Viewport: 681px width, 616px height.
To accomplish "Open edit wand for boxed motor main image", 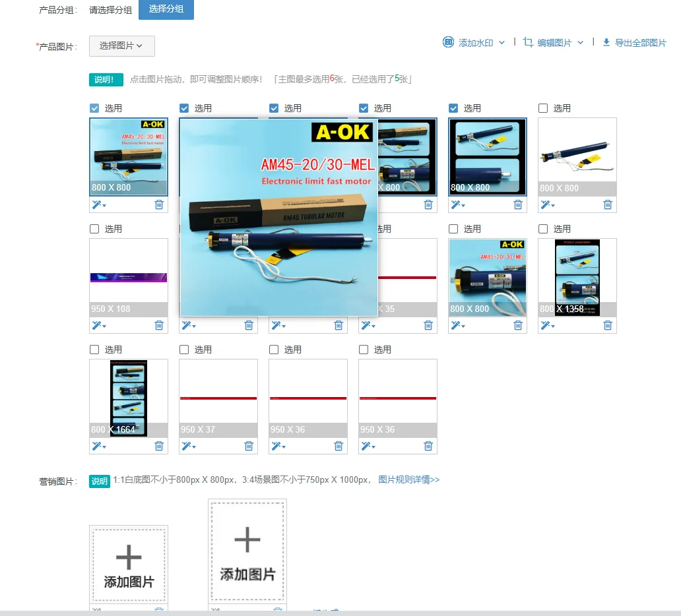I will 98,204.
